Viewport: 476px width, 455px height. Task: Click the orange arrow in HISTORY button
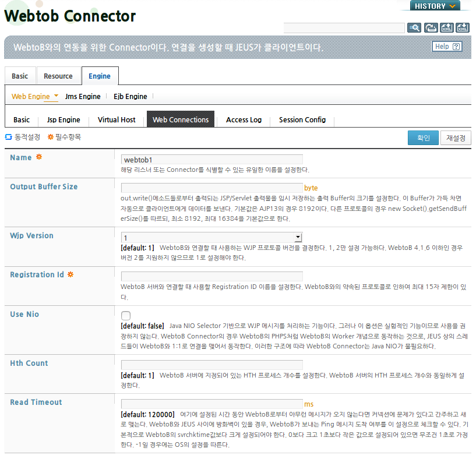pyautogui.click(x=452, y=6)
